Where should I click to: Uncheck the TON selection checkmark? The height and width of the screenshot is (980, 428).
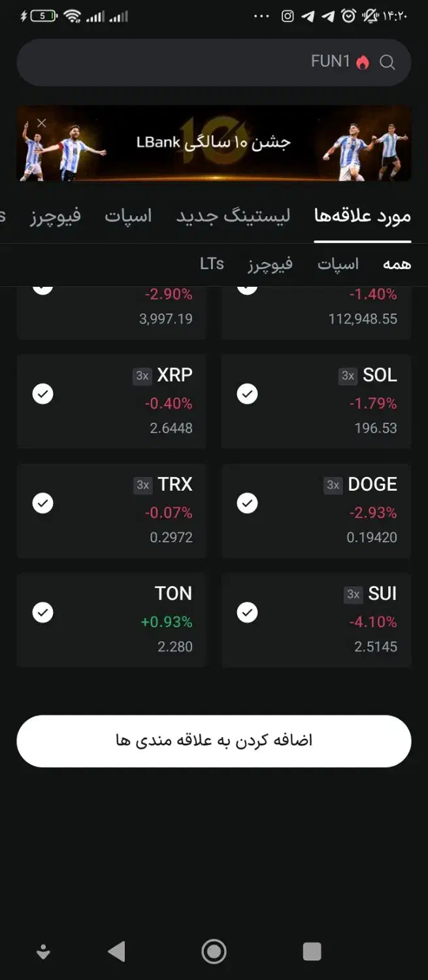[x=43, y=612]
